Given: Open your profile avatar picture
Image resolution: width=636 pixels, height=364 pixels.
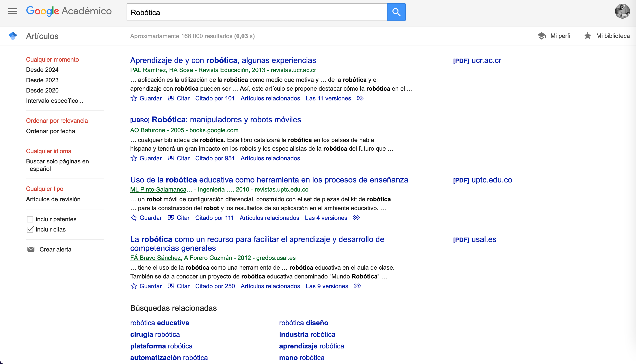Looking at the screenshot, I should click(623, 11).
